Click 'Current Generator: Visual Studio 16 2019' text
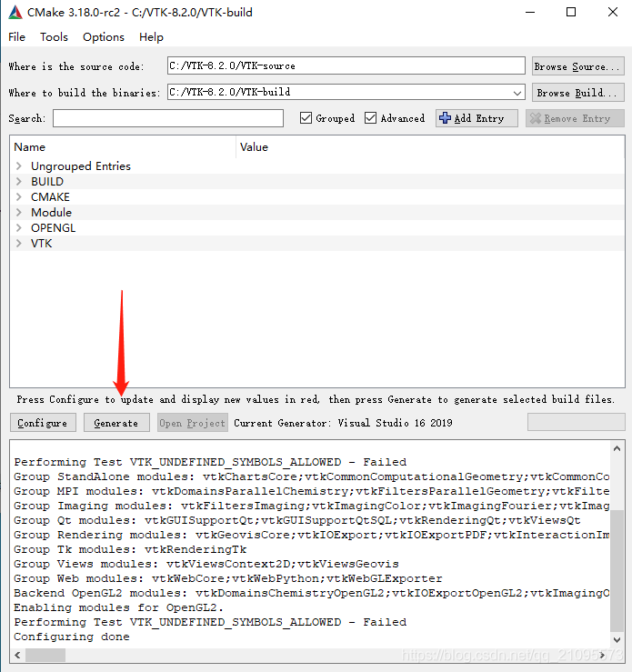The image size is (632, 672). tap(343, 423)
